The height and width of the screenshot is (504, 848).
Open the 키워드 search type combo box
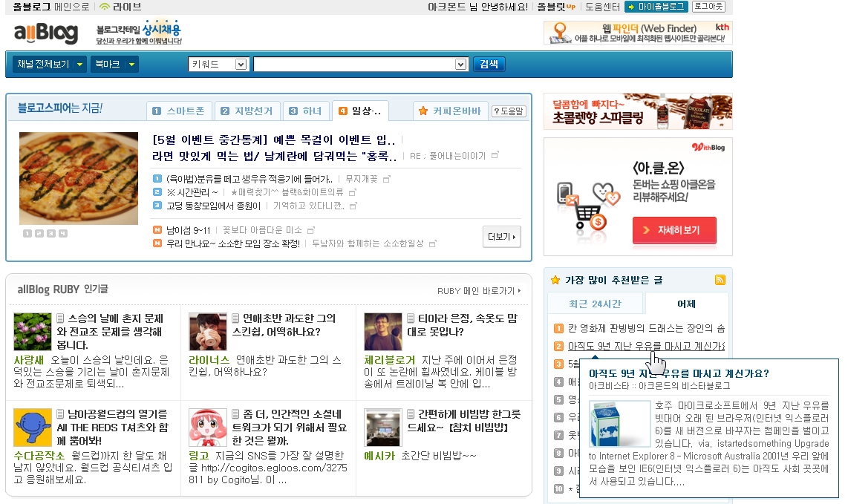pyautogui.click(x=218, y=65)
